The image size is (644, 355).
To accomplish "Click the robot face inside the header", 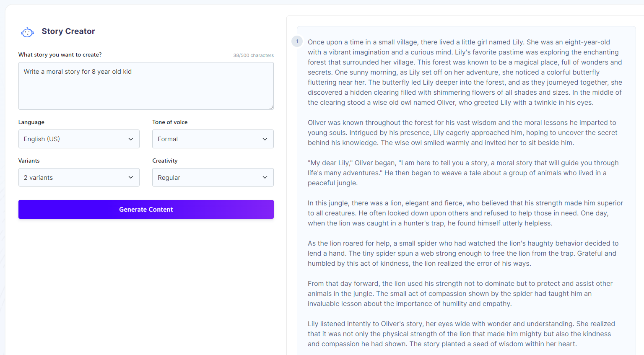I will [27, 32].
